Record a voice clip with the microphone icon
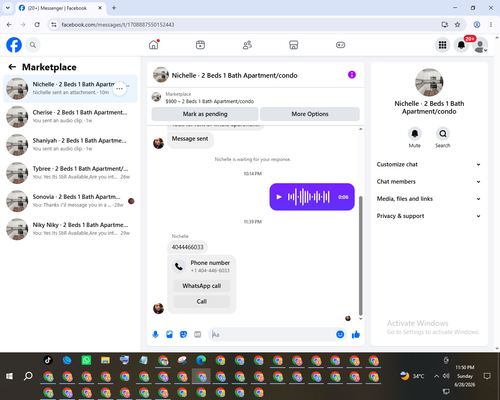The width and height of the screenshot is (500, 400). [x=155, y=334]
